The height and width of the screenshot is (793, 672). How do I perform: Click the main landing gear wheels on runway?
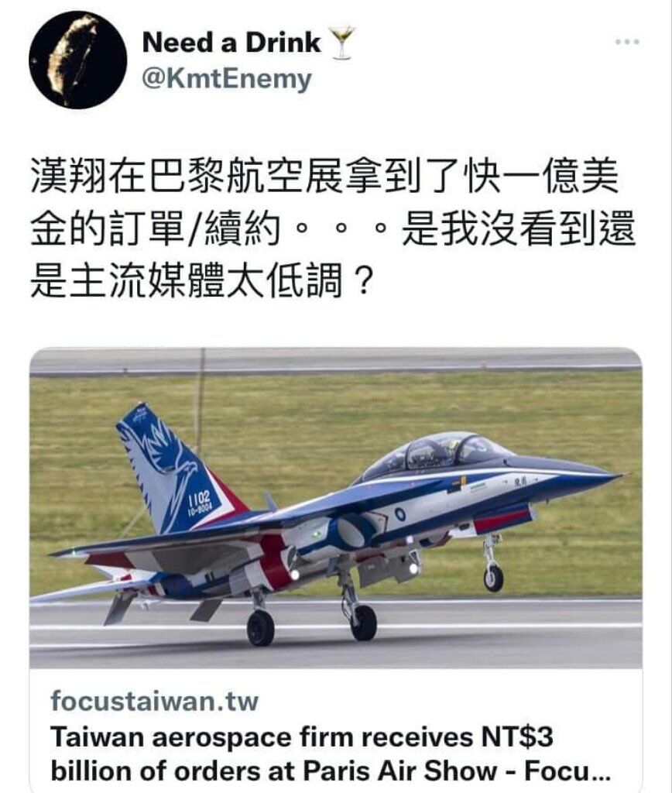[312, 625]
